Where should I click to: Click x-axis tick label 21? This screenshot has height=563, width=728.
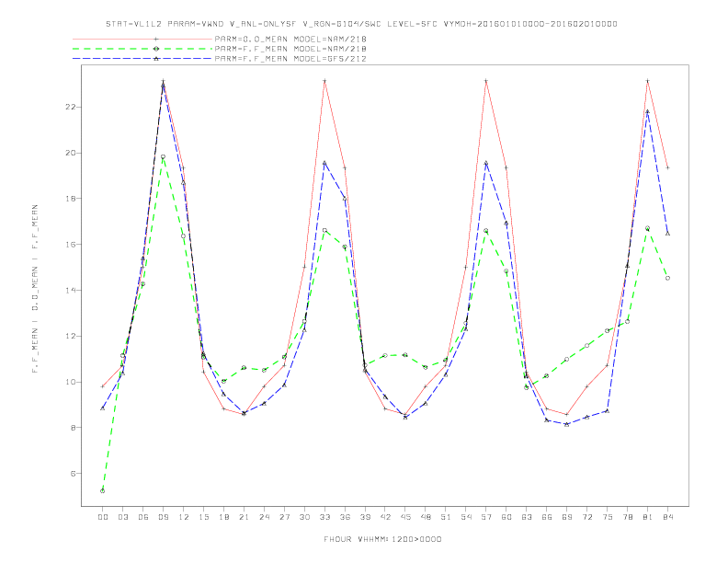[x=244, y=517]
